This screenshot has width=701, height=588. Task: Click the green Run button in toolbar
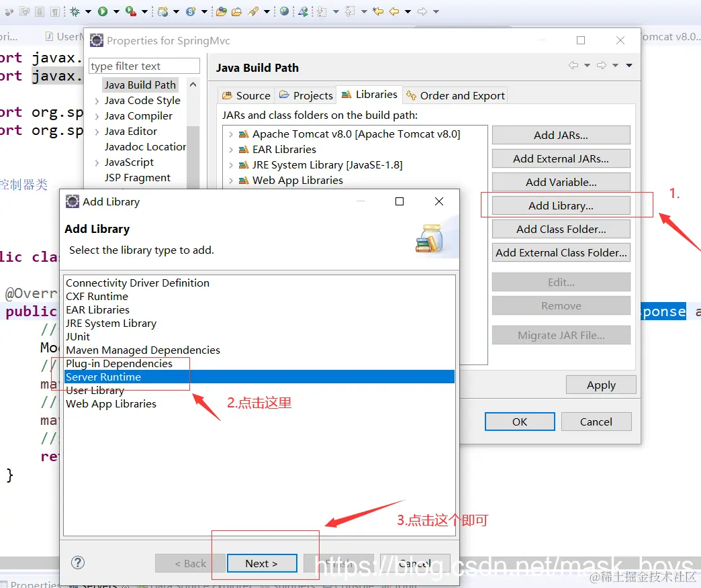coord(103,11)
